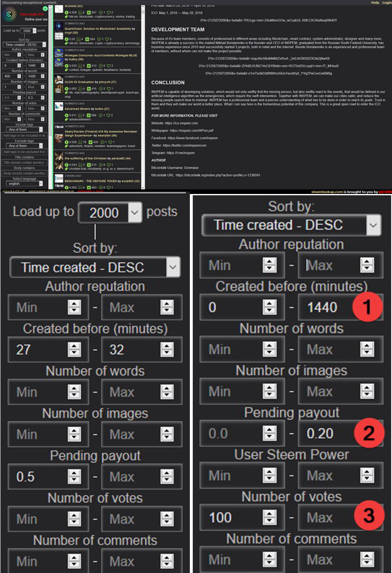Open Sort by dropdown below Load up to 1000
392x573 pixels.
[x=24, y=45]
